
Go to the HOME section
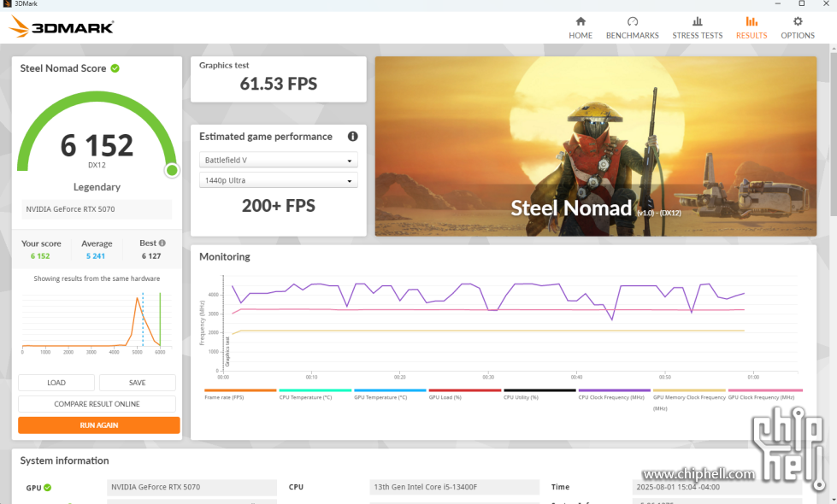tap(581, 27)
